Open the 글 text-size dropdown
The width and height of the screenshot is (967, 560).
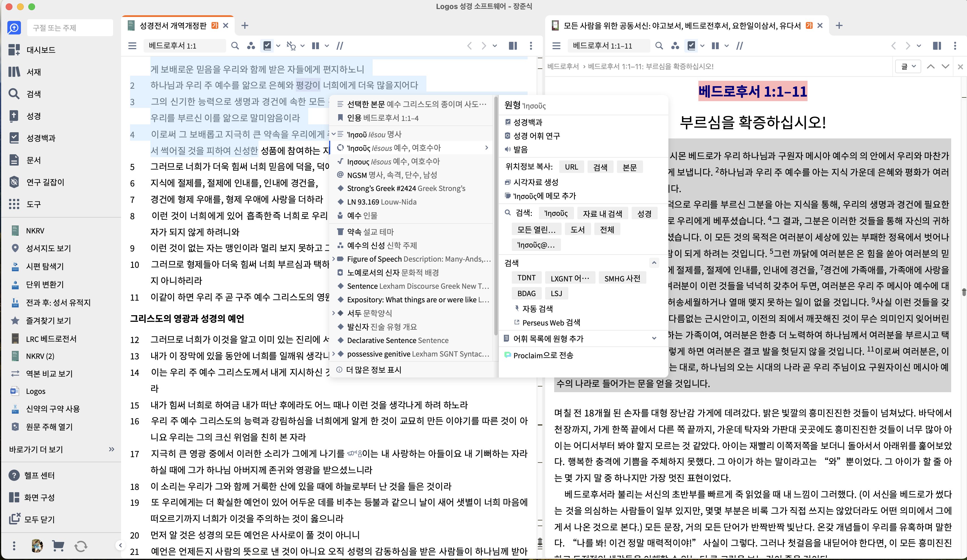(908, 66)
